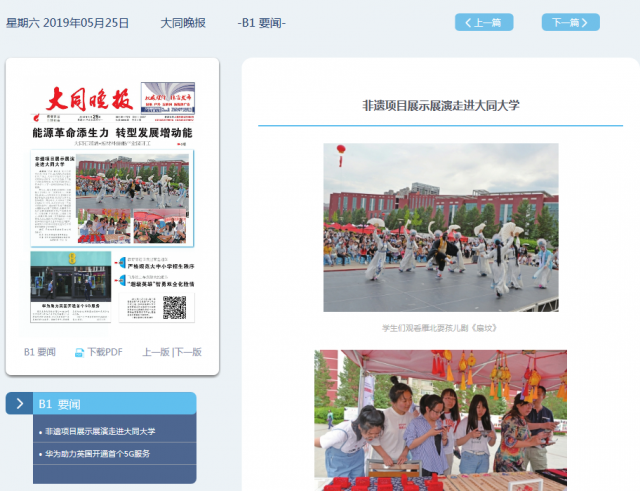Go to next article with 下一篇 button
This screenshot has height=491, width=640.
tap(571, 22)
